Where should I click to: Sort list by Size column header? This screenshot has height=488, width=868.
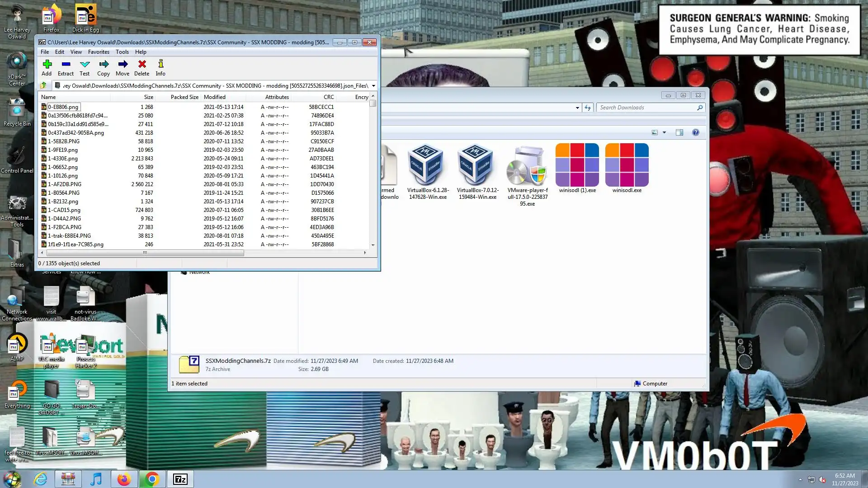click(148, 97)
